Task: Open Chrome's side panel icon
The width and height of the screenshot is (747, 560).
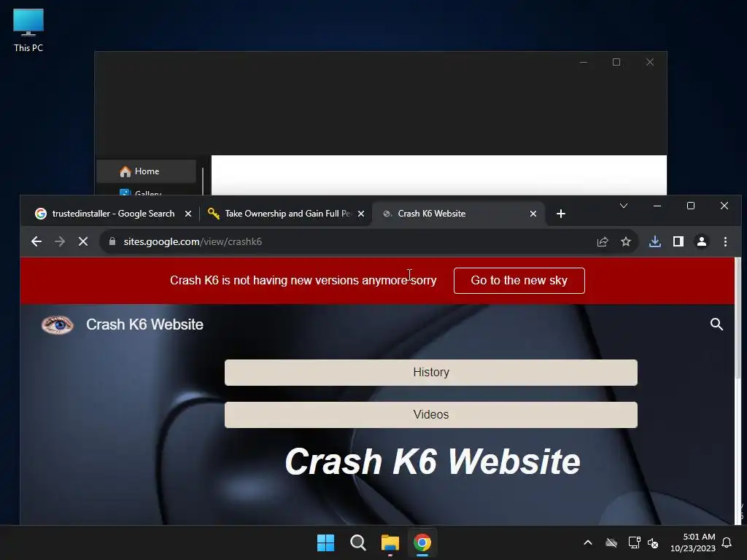Action: point(678,241)
